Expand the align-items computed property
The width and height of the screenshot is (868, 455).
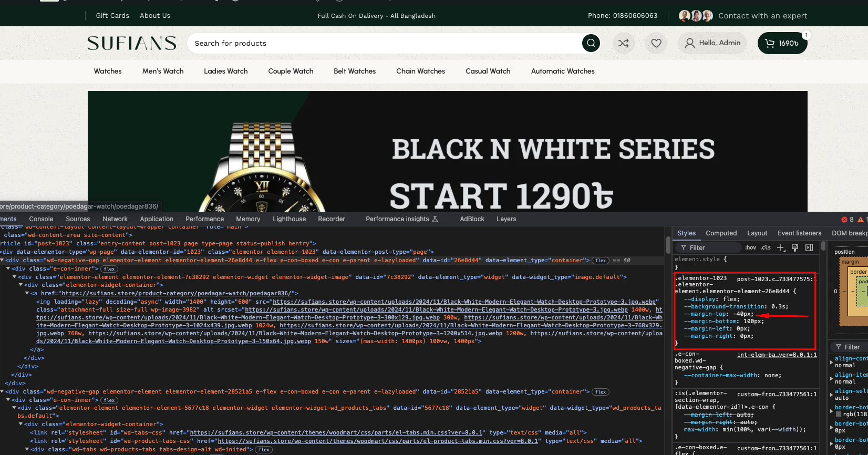831,378
